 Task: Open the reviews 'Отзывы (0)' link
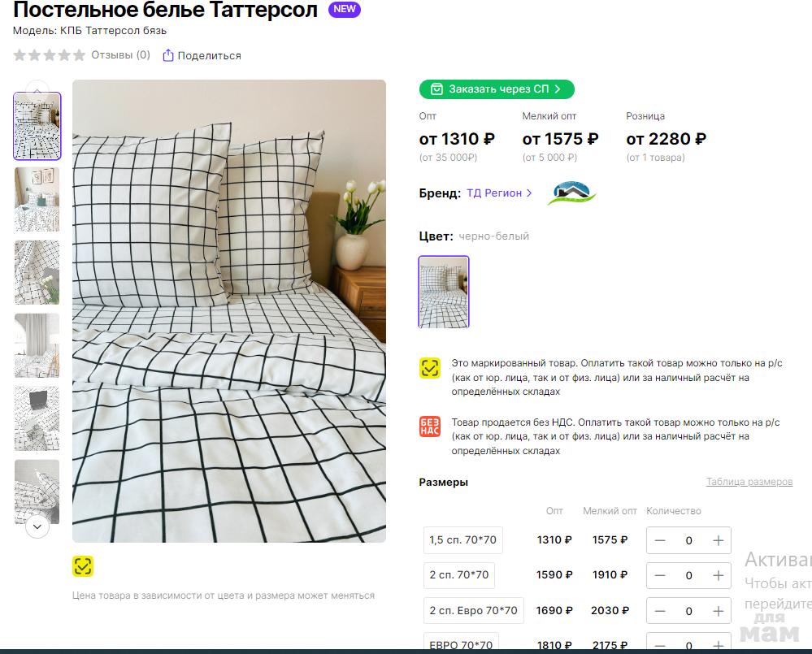[120, 55]
